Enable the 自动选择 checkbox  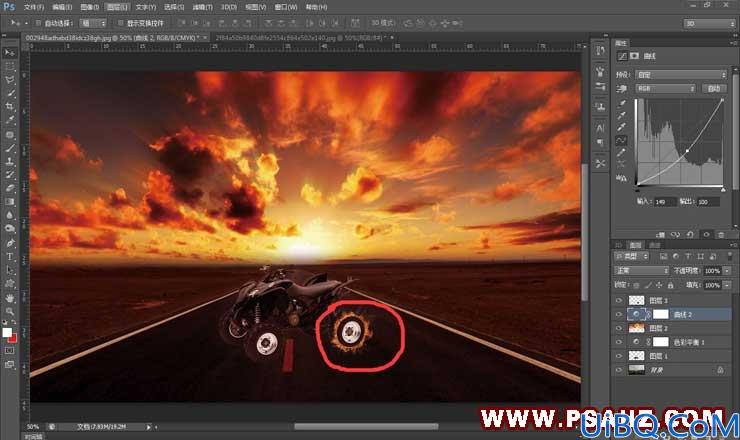pos(38,23)
